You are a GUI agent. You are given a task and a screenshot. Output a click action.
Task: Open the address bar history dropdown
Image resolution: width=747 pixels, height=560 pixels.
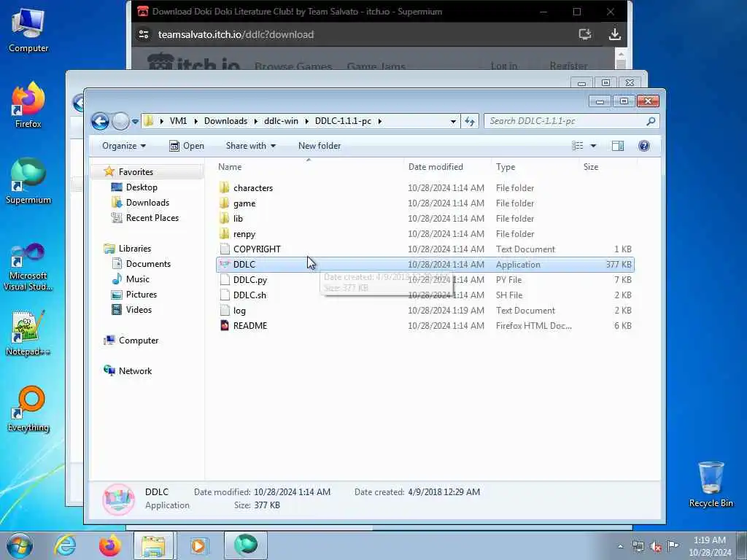(453, 122)
